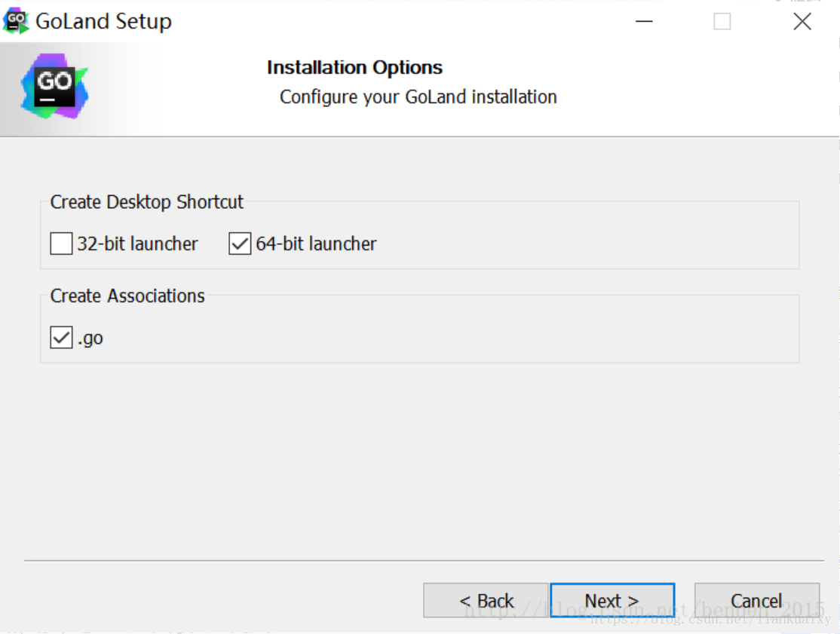This screenshot has height=634, width=840.
Task: Enable the 32-bit launcher checkbox
Action: tap(61, 244)
